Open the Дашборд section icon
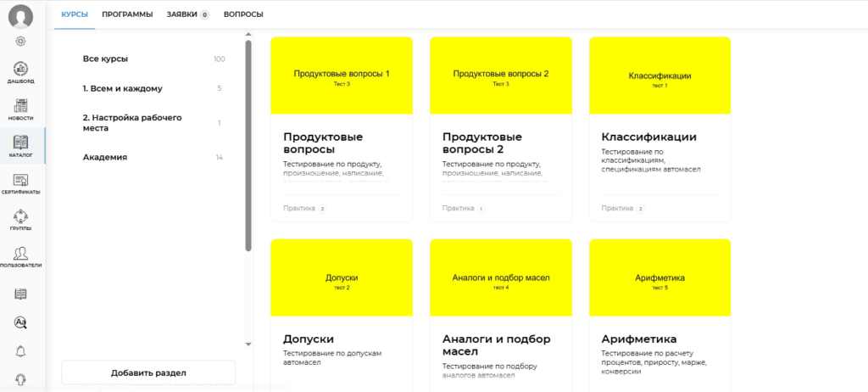868x392 pixels. [x=20, y=69]
